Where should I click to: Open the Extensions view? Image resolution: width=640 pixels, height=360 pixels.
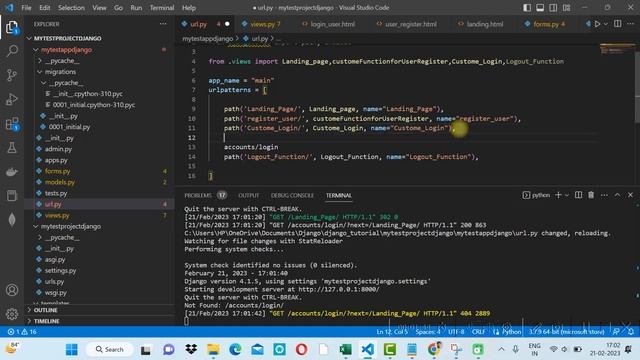(12, 123)
